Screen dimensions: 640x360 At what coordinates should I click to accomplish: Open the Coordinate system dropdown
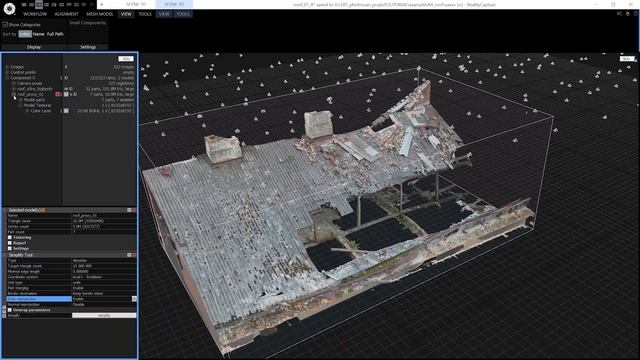104,277
